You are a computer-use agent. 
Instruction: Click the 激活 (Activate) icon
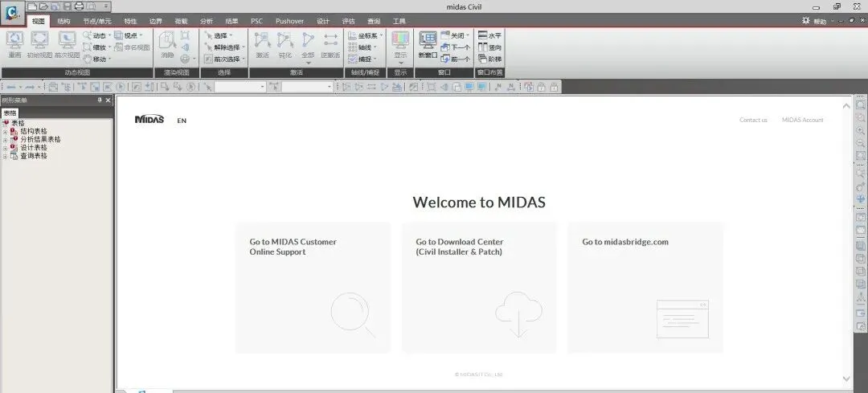tap(262, 40)
